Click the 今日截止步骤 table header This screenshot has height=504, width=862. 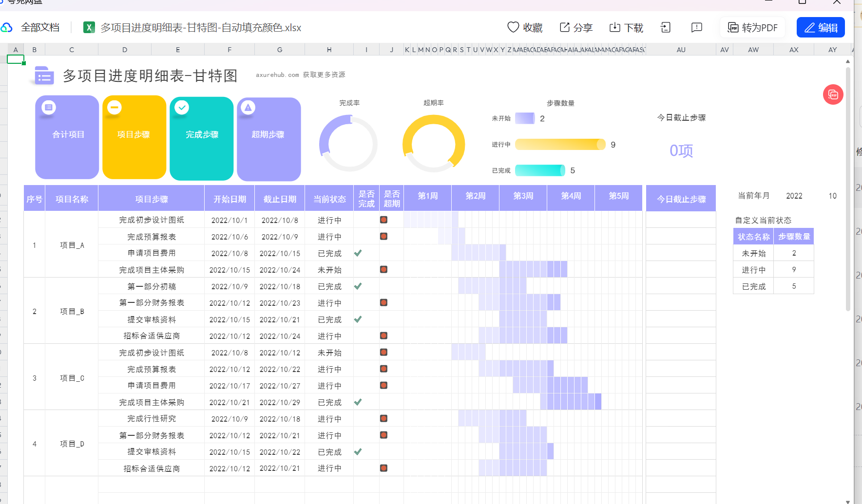pos(681,199)
